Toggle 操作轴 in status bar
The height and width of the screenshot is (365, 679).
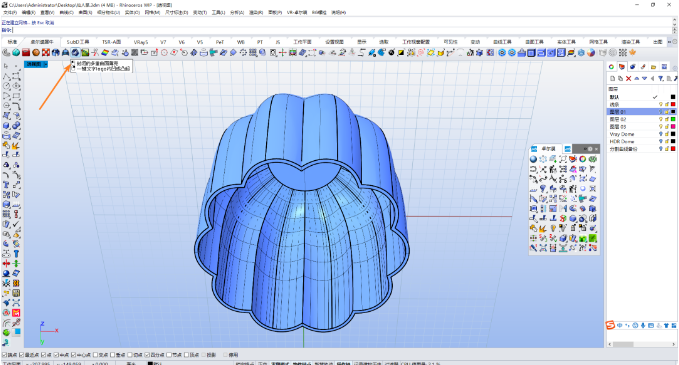point(343,363)
